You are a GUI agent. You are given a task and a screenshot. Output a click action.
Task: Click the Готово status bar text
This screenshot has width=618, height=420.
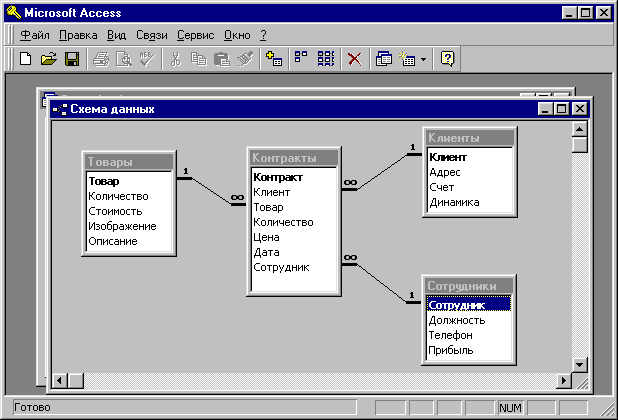point(32,407)
